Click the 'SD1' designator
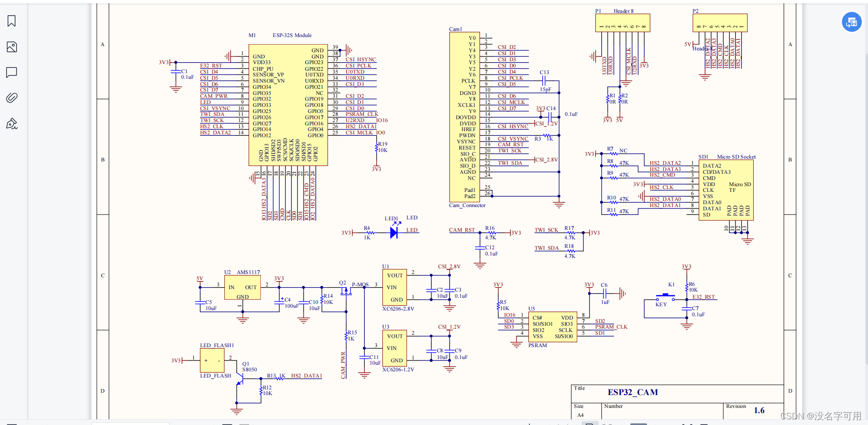Image resolution: width=868 pixels, height=425 pixels. pyautogui.click(x=703, y=157)
